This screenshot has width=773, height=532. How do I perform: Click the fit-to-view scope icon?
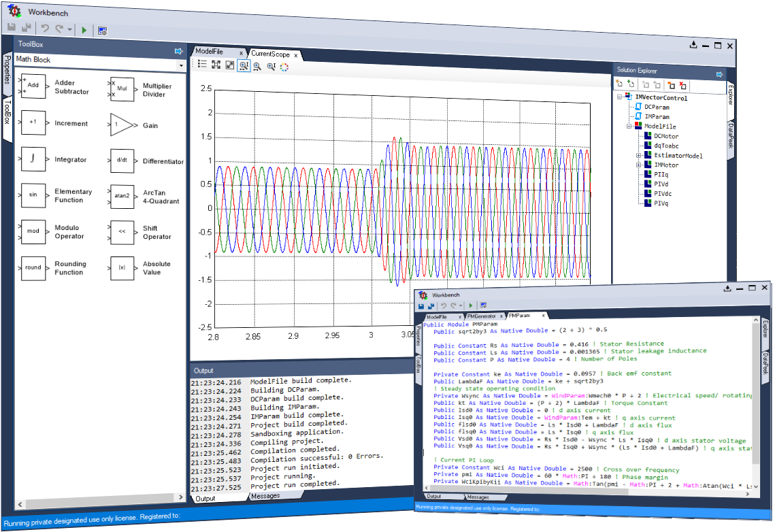[x=216, y=64]
